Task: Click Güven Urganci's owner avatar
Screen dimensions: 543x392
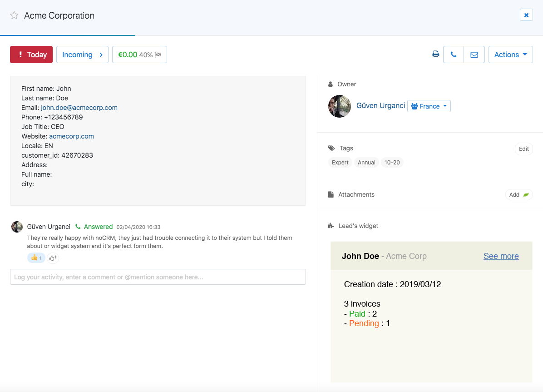Action: [x=339, y=106]
